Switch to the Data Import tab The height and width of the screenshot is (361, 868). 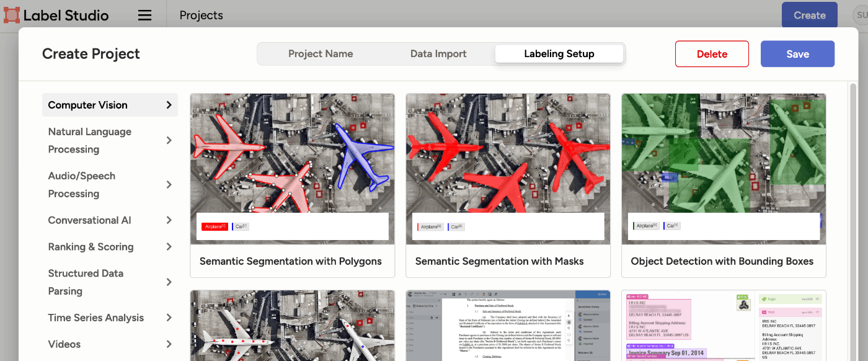[438, 54]
